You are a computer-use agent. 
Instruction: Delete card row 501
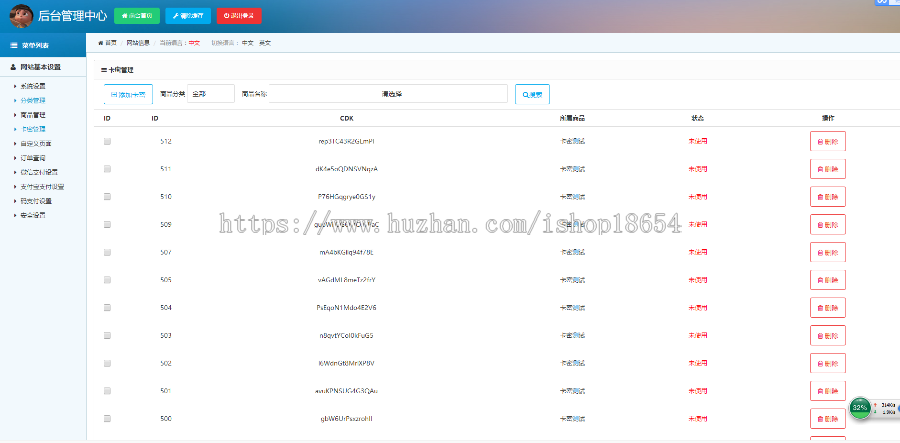828,391
